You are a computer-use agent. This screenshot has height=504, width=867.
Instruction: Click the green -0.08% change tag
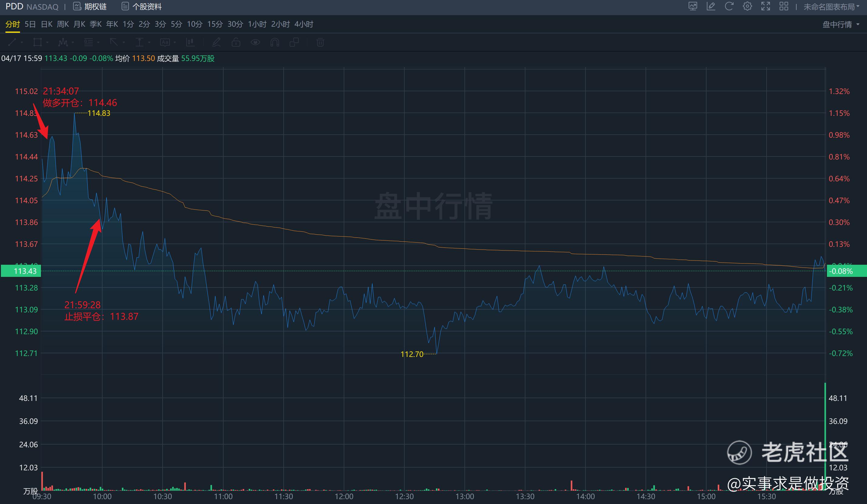coord(846,271)
